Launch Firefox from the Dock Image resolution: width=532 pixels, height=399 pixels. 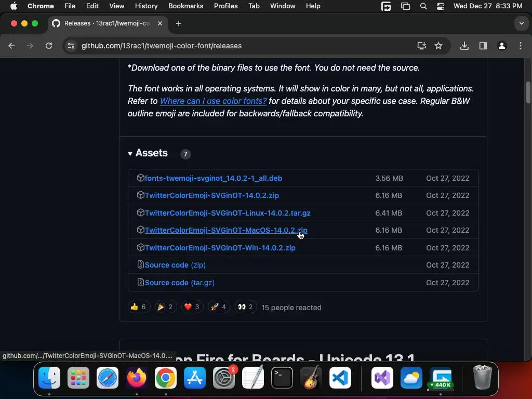(137, 378)
